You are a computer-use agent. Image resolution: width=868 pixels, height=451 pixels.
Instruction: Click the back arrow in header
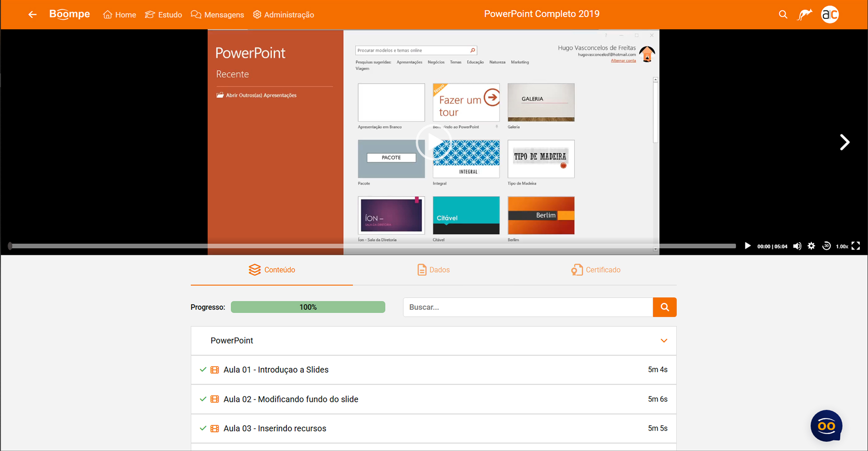pyautogui.click(x=32, y=14)
